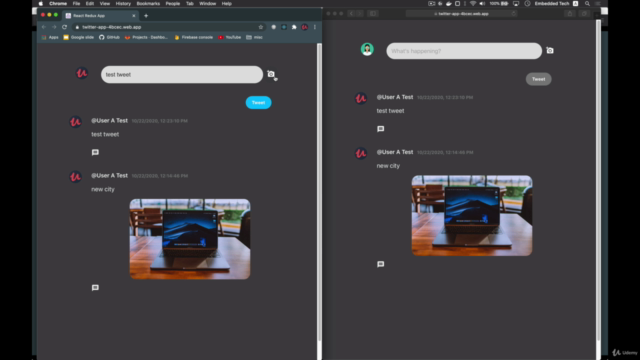Click avatar of Chrome's 'new city' post

76,177
